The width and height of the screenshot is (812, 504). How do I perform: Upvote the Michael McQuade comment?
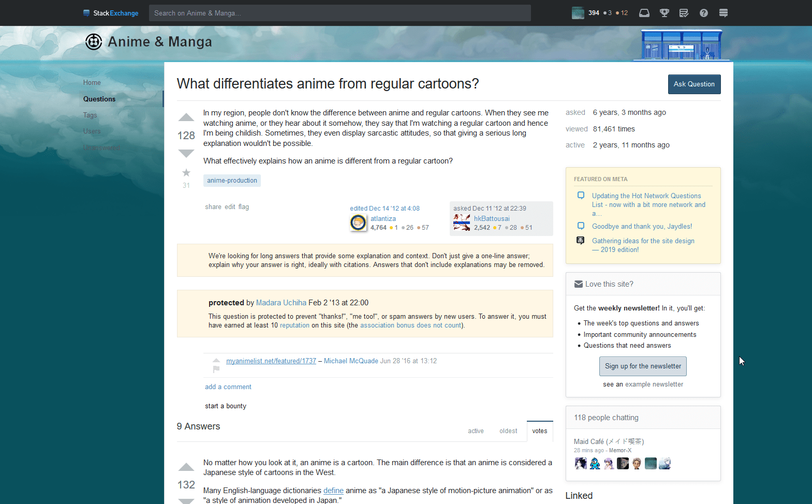(x=216, y=360)
